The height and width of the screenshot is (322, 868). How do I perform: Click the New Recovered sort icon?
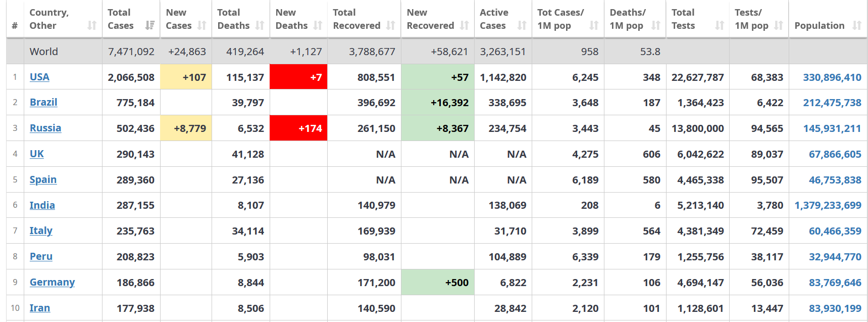click(465, 25)
